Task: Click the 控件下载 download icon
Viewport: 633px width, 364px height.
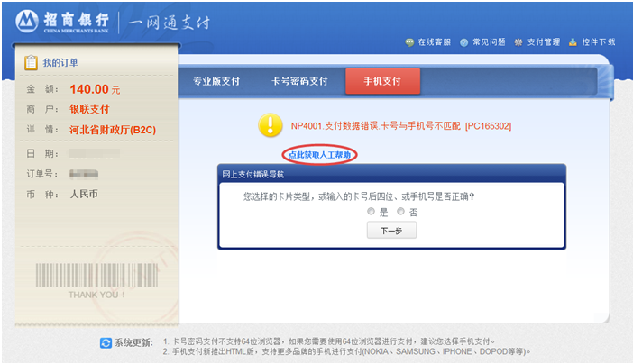Action: pos(573,42)
